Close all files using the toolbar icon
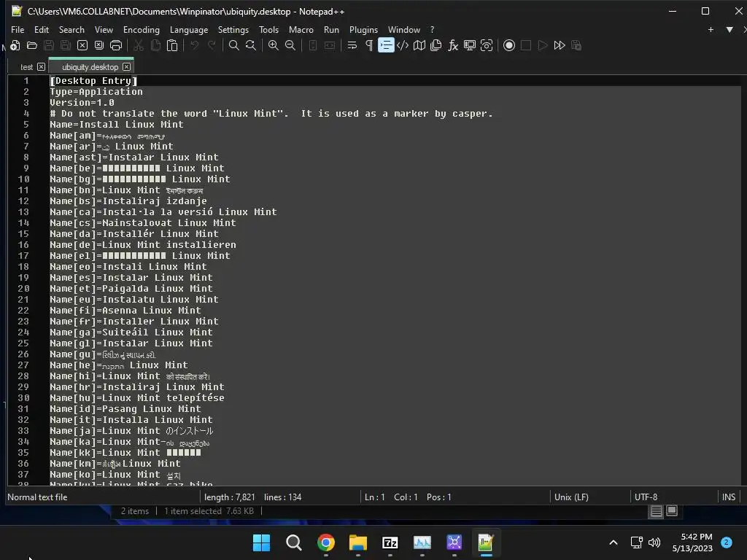 pyautogui.click(x=99, y=45)
